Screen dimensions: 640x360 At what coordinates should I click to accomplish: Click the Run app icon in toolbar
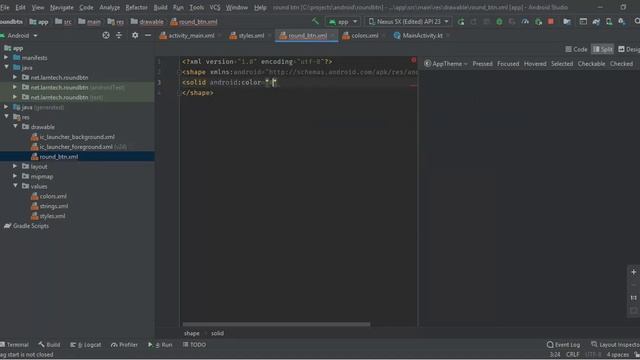pos(461,22)
